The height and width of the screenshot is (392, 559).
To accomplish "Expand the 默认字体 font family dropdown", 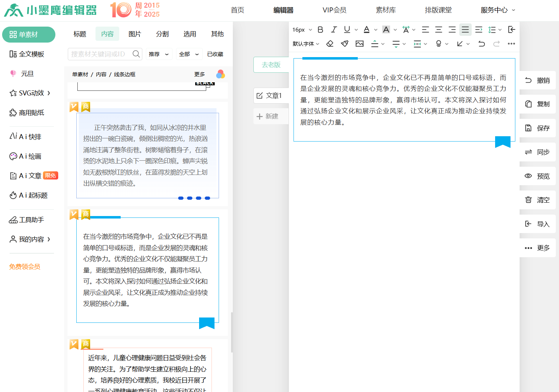I will tap(306, 44).
